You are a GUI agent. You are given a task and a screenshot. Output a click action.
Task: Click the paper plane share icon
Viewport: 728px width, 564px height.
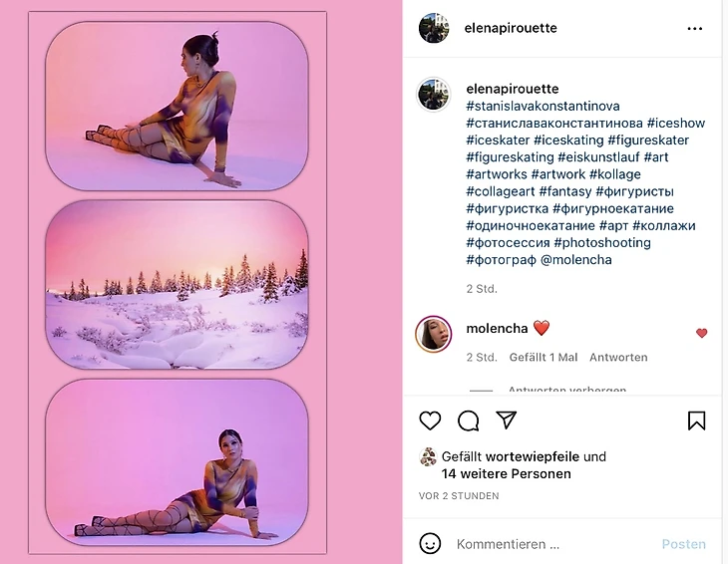coord(507,421)
